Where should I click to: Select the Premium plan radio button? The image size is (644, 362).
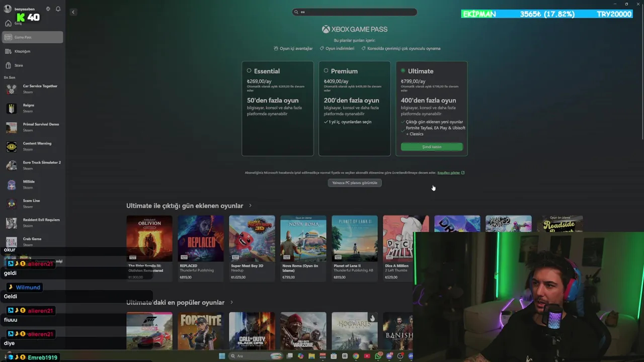point(326,71)
